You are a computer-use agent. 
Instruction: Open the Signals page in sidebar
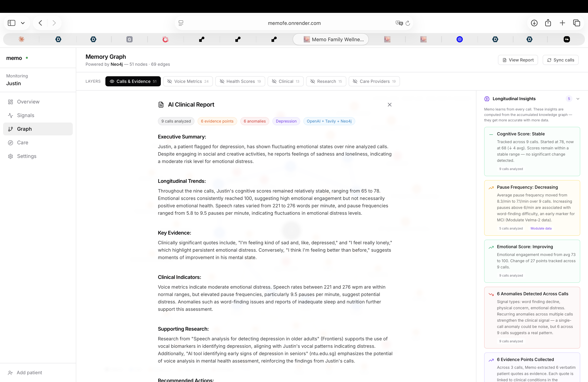coord(25,115)
